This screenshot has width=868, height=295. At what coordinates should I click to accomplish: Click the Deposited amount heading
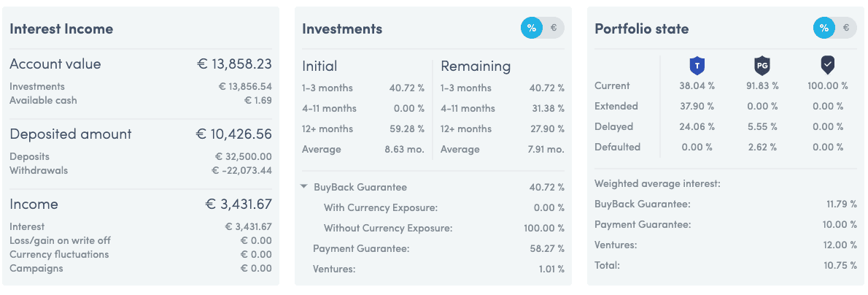click(x=71, y=134)
